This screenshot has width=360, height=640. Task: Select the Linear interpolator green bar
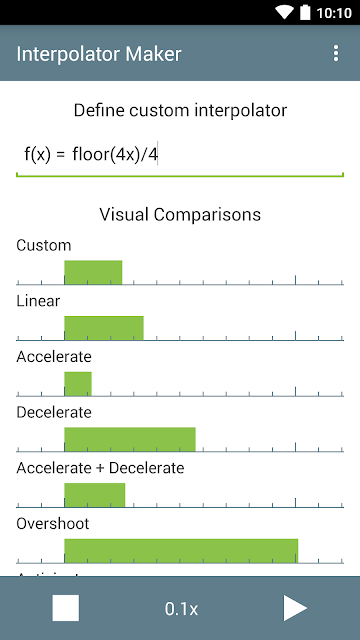[104, 328]
